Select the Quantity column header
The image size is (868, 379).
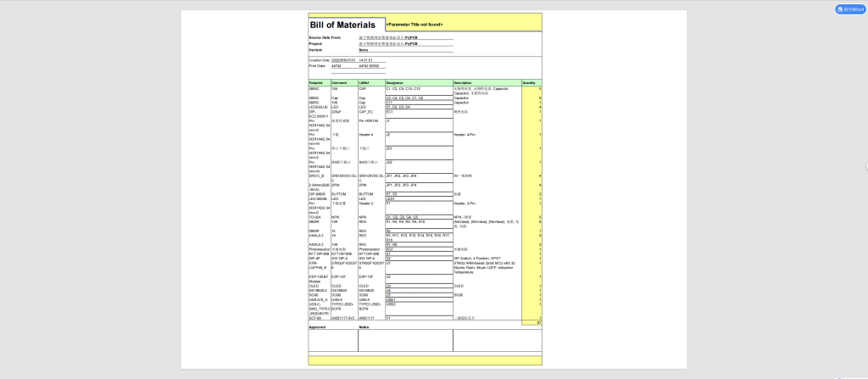(x=528, y=83)
